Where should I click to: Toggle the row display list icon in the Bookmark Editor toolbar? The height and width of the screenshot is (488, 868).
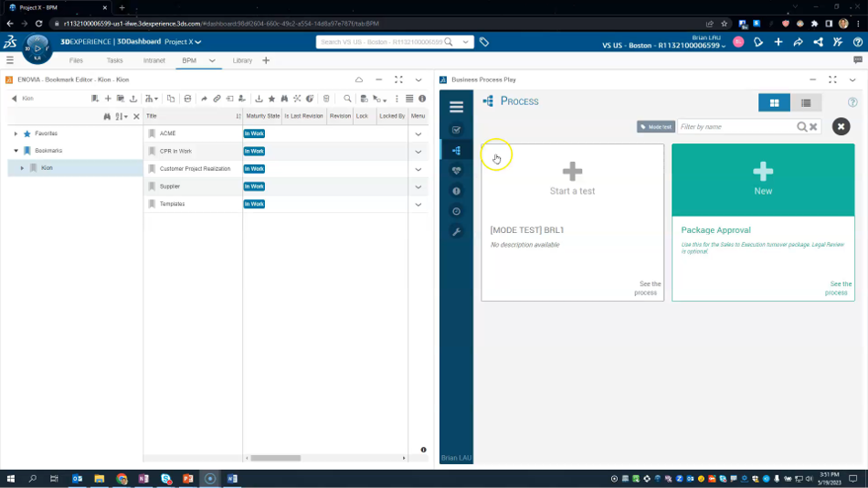409,99
